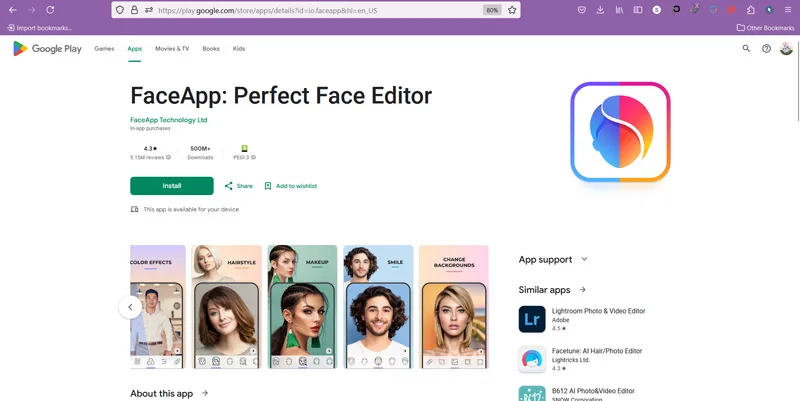Screen dimensions: 800x401
Task: Open About this app arrow
Action: click(205, 393)
